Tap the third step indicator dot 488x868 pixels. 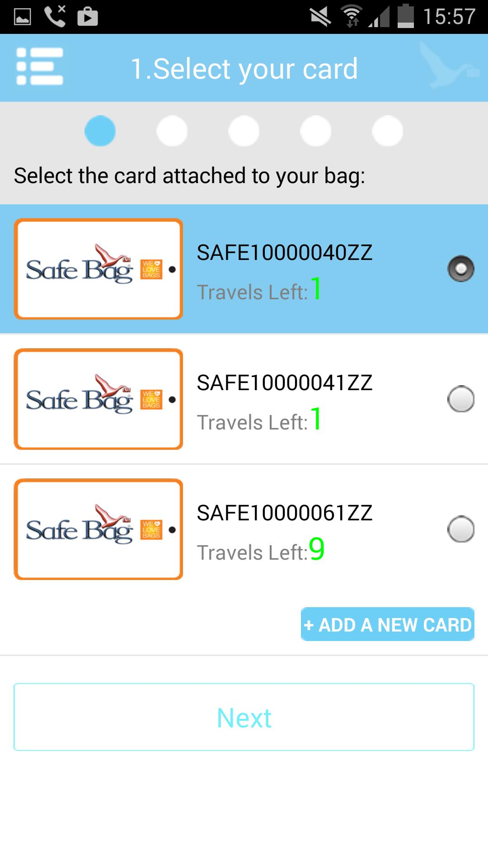[244, 131]
